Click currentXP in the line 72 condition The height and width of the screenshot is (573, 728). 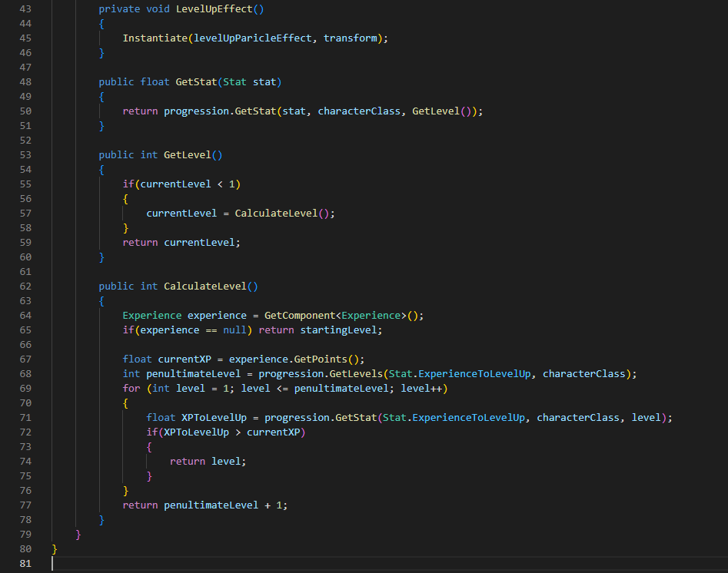(274, 432)
